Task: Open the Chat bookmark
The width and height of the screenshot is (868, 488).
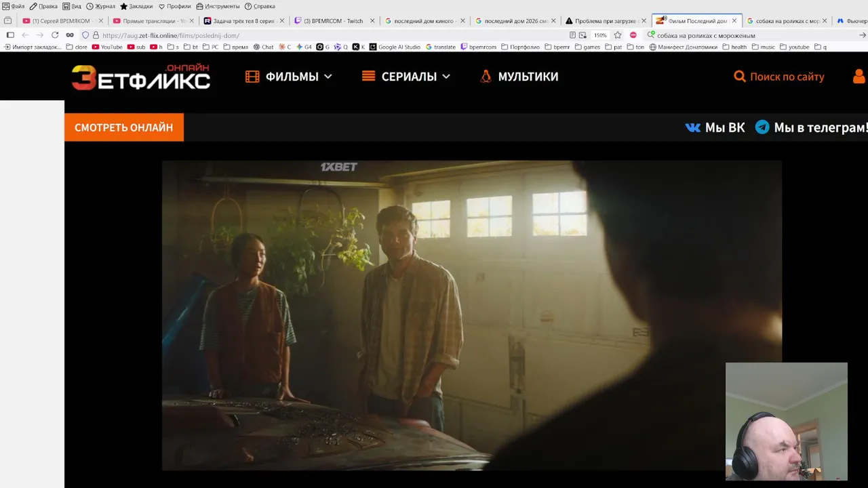Action: pyautogui.click(x=263, y=47)
